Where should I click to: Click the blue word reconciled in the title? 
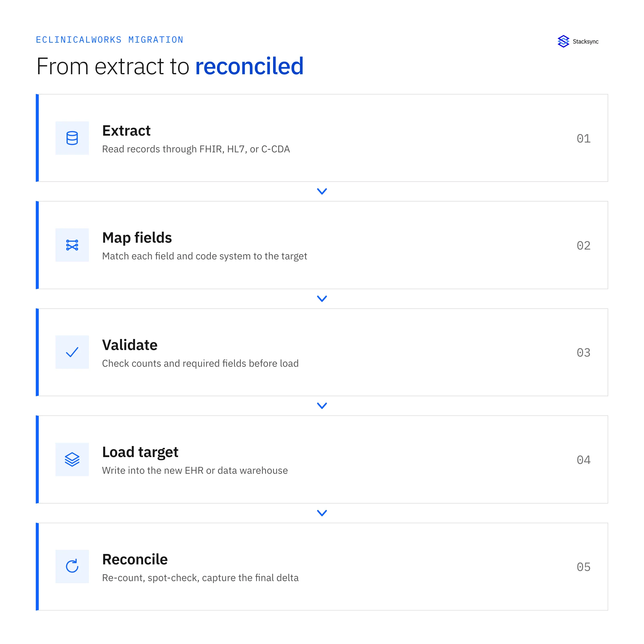click(x=249, y=66)
